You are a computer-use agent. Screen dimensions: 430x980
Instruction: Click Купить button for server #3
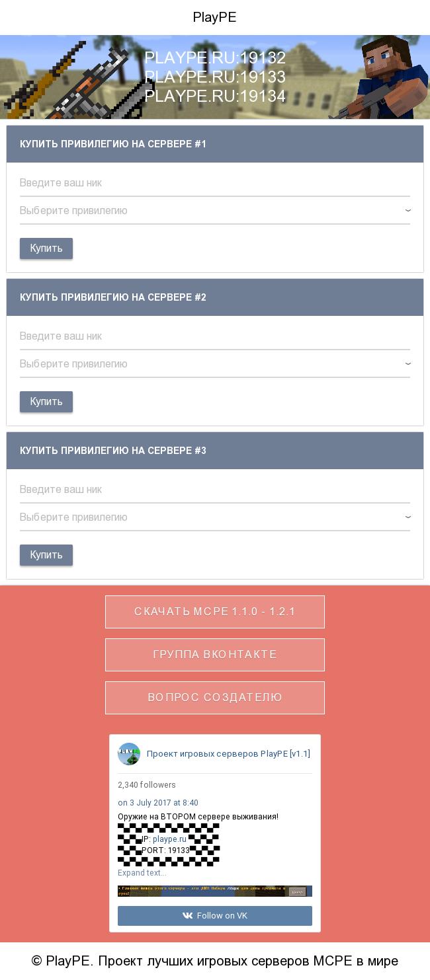point(46,555)
